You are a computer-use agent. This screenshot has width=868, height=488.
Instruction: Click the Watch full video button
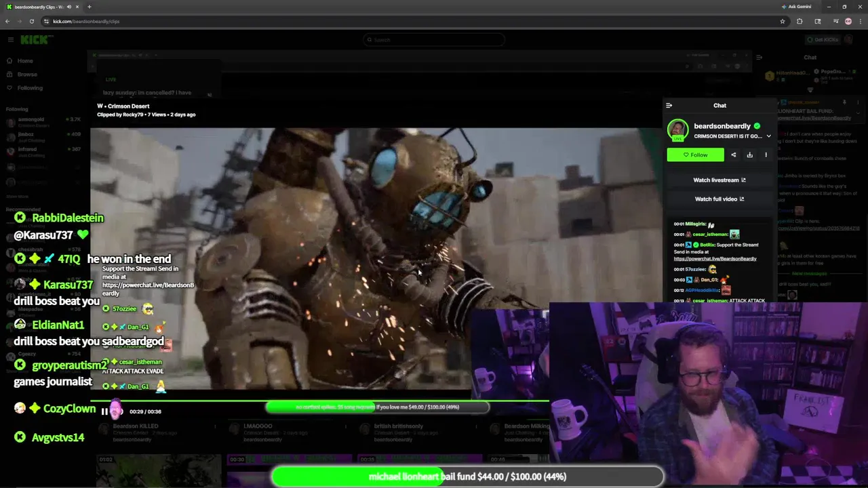[719, 199]
